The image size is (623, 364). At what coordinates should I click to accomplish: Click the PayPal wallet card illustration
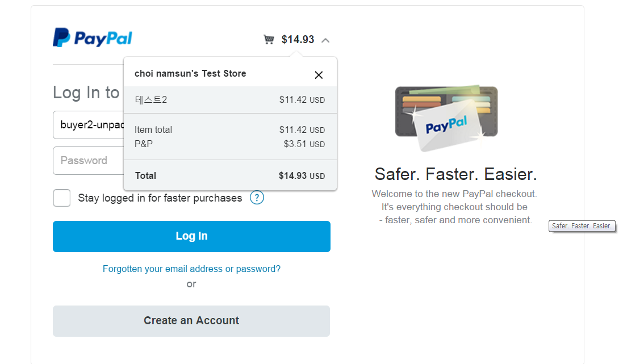click(446, 119)
